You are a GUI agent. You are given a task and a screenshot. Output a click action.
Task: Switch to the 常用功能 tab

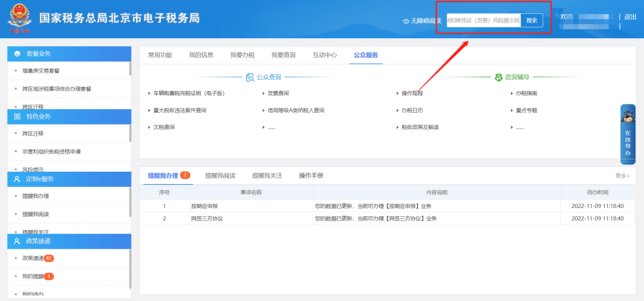click(x=160, y=55)
